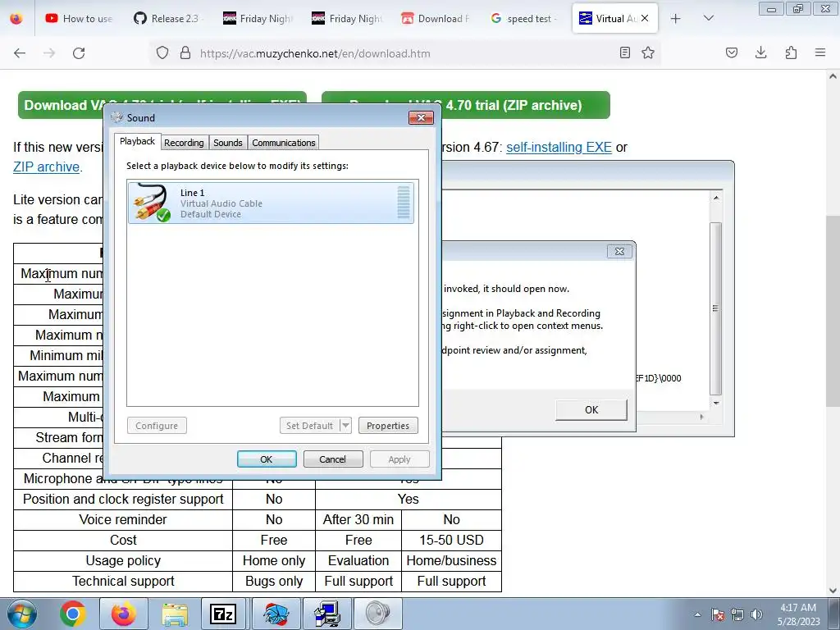Open the Firefox downloads arrow icon

760,52
